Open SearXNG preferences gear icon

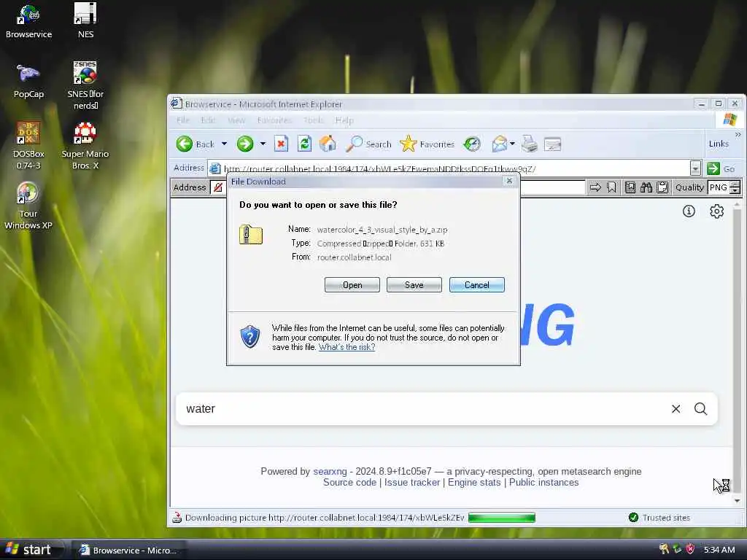[x=716, y=211]
